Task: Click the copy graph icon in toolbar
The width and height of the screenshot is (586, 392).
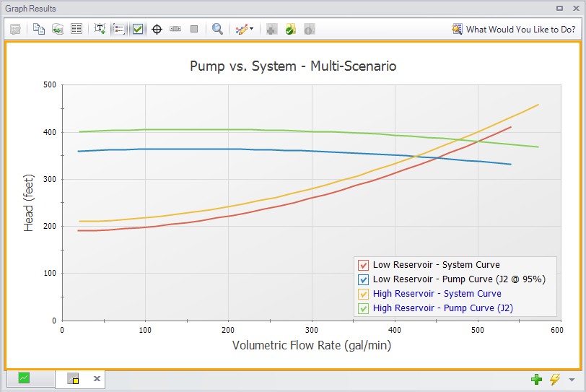Action: point(39,29)
